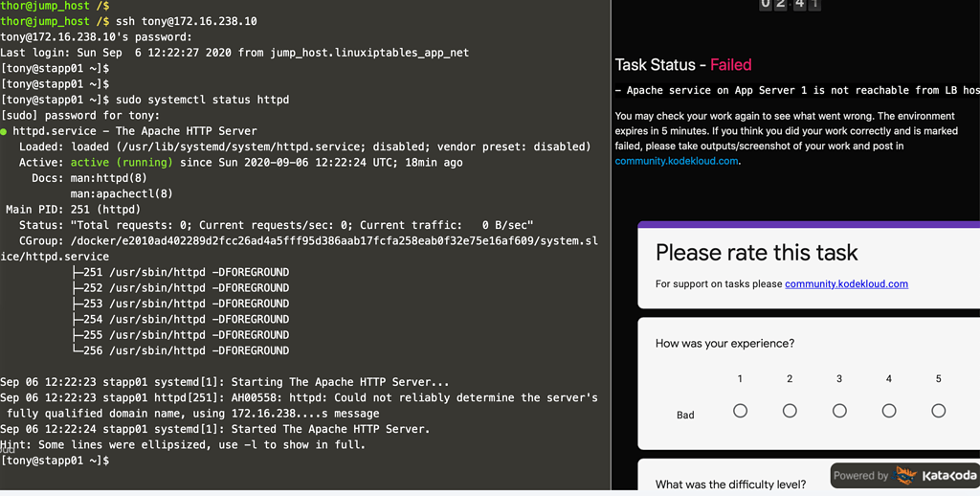Click the red Failed status text
The width and height of the screenshot is (980, 496).
click(x=730, y=65)
